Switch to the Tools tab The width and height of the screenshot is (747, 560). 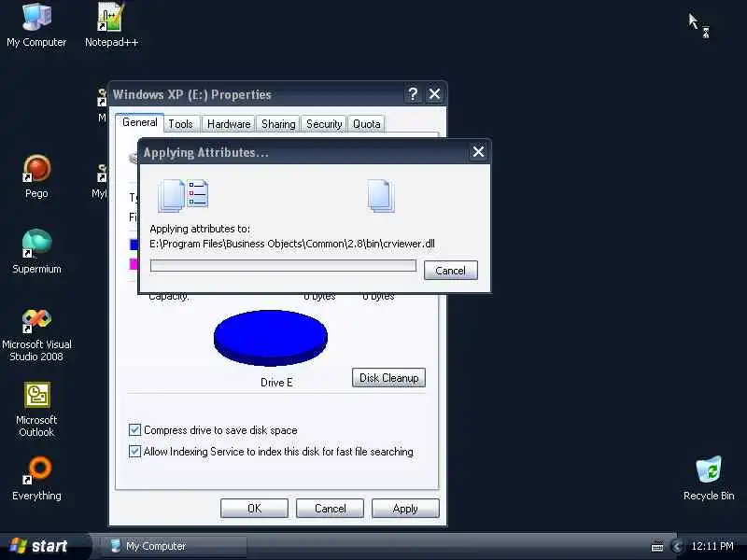(180, 124)
